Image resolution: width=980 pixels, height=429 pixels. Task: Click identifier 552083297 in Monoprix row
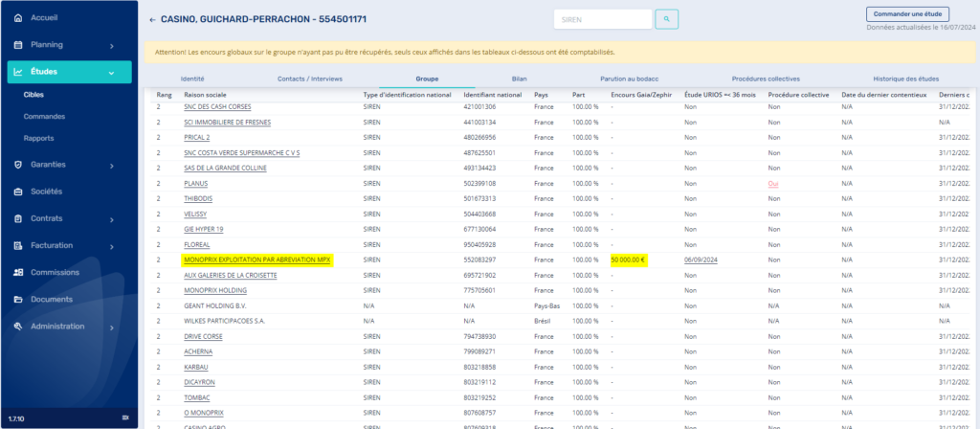(480, 260)
